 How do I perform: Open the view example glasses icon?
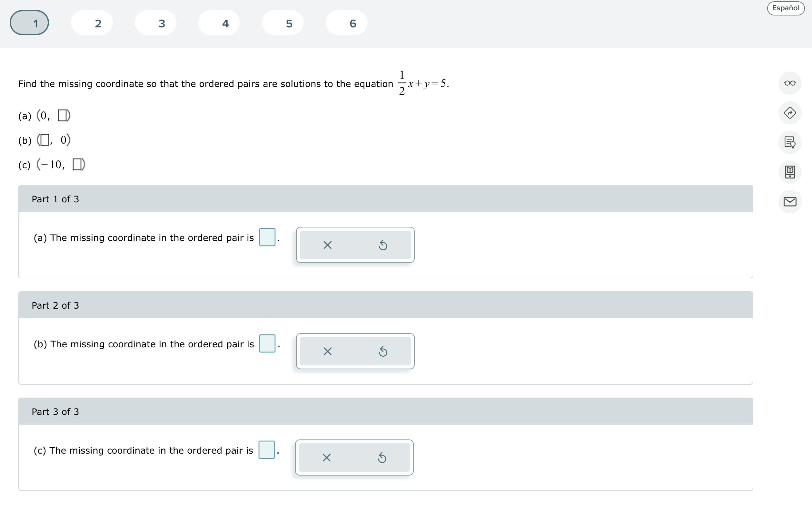point(790,83)
